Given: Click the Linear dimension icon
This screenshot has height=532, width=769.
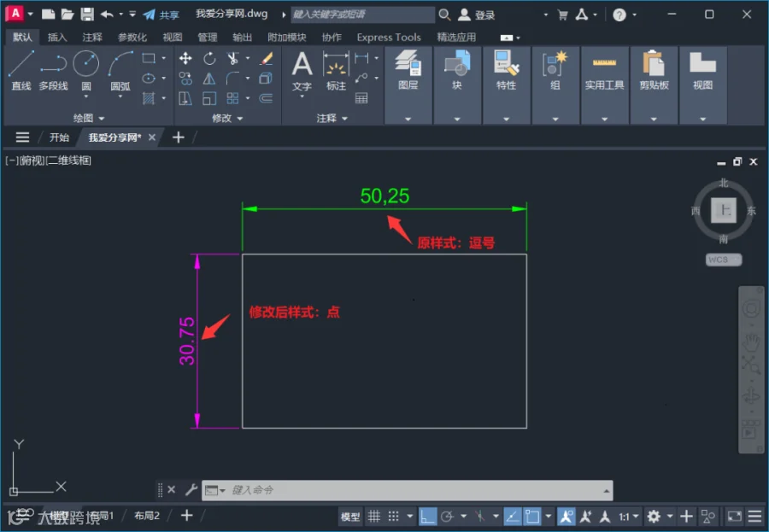Looking at the screenshot, I should click(361, 58).
